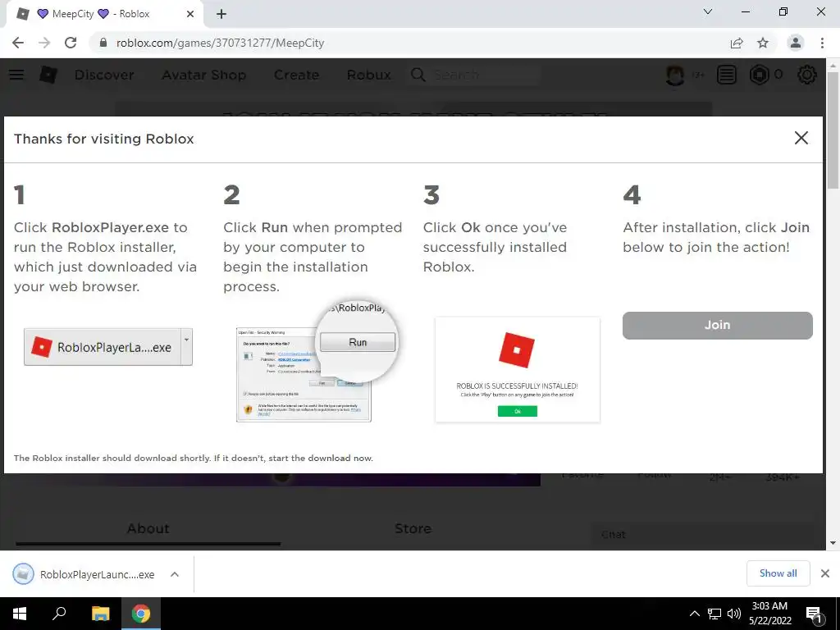Open network status tray icon
Image resolution: width=840 pixels, height=630 pixels.
(x=714, y=614)
